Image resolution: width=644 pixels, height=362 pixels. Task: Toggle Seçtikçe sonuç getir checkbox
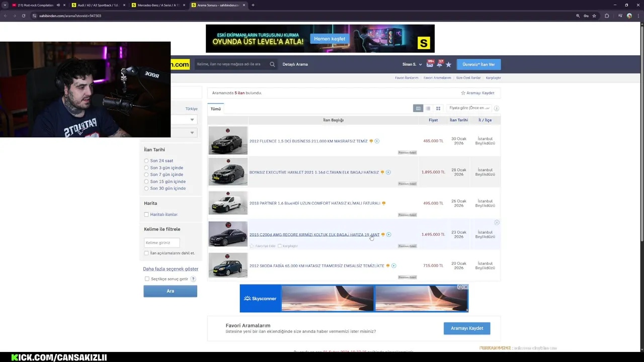(x=147, y=279)
